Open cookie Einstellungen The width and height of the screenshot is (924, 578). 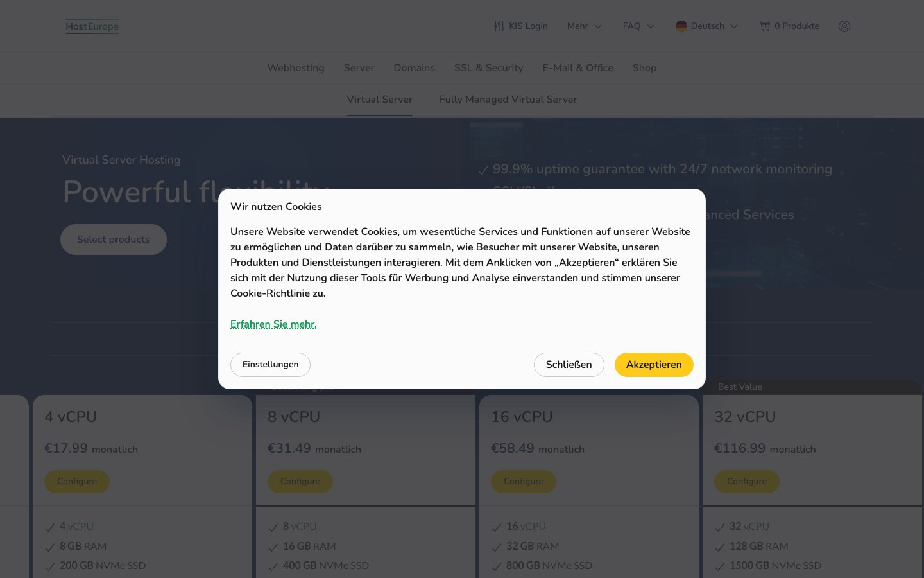tap(270, 365)
